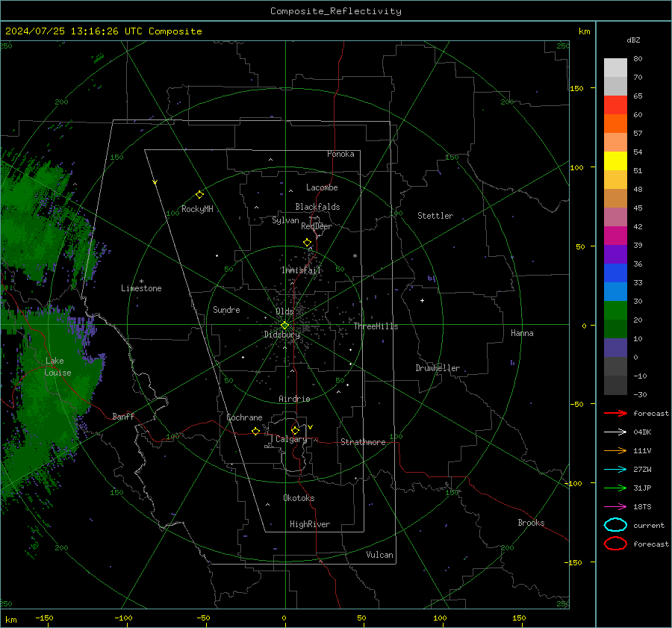This screenshot has height=628, width=672.
Task: Click the Vulcan label
Action: (379, 555)
